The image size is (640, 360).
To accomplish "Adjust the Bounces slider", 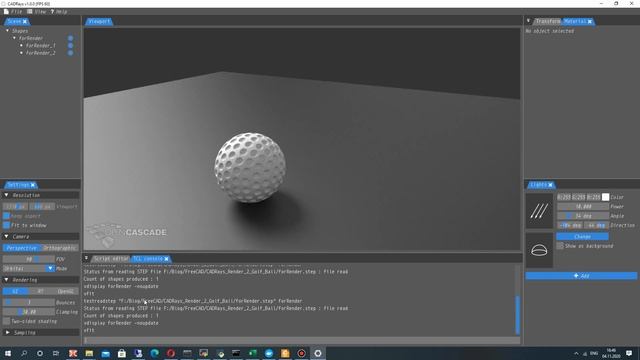I will click(29, 302).
